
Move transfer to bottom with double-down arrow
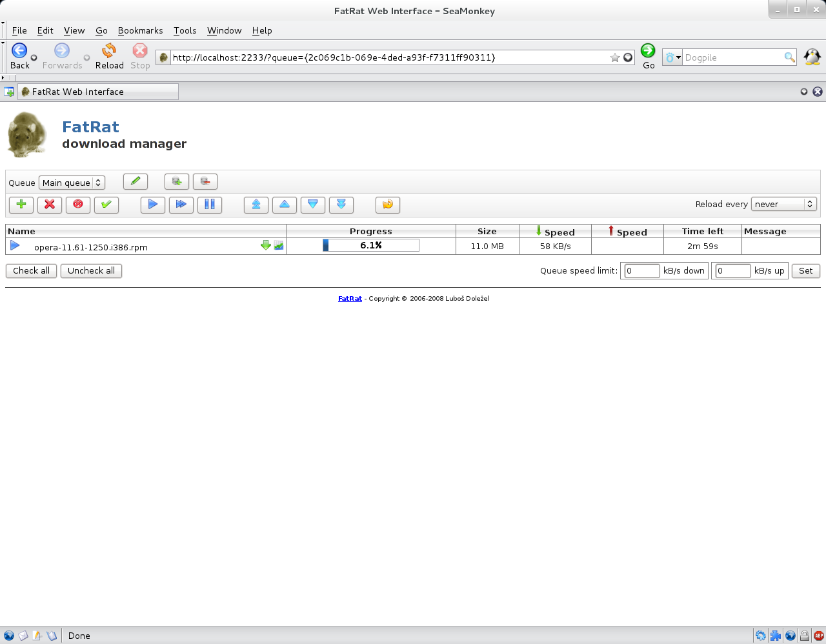[341, 205]
